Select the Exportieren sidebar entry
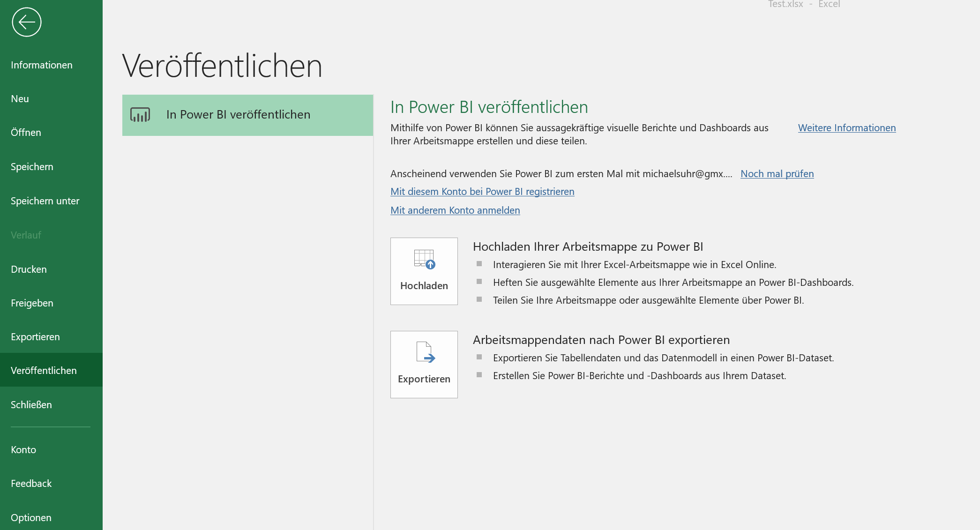 (51, 337)
